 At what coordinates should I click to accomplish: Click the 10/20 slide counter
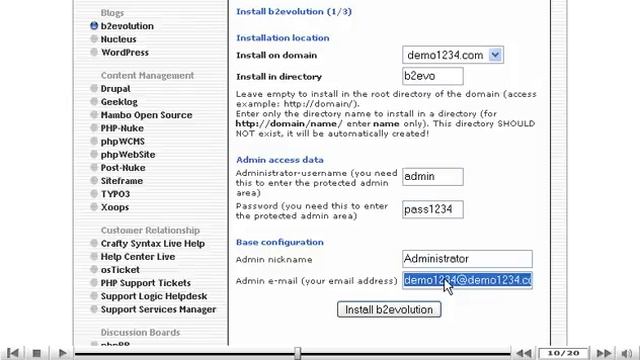tap(563, 353)
